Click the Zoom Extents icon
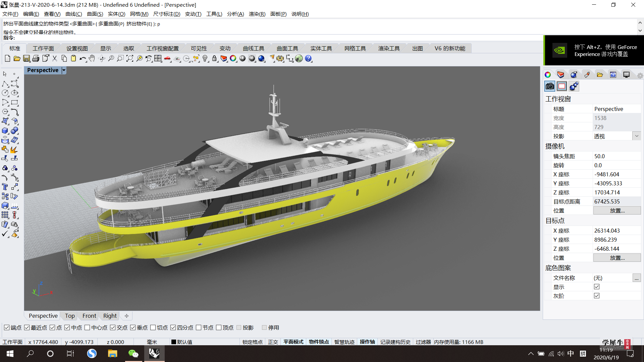This screenshot has height=362, width=644. click(130, 59)
